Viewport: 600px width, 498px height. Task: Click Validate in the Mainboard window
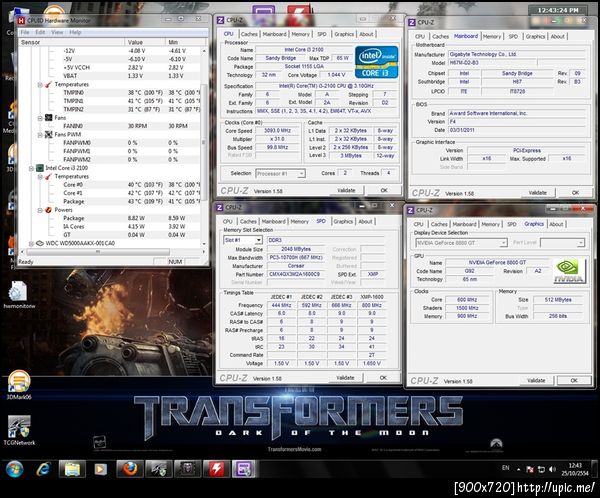pos(537,193)
